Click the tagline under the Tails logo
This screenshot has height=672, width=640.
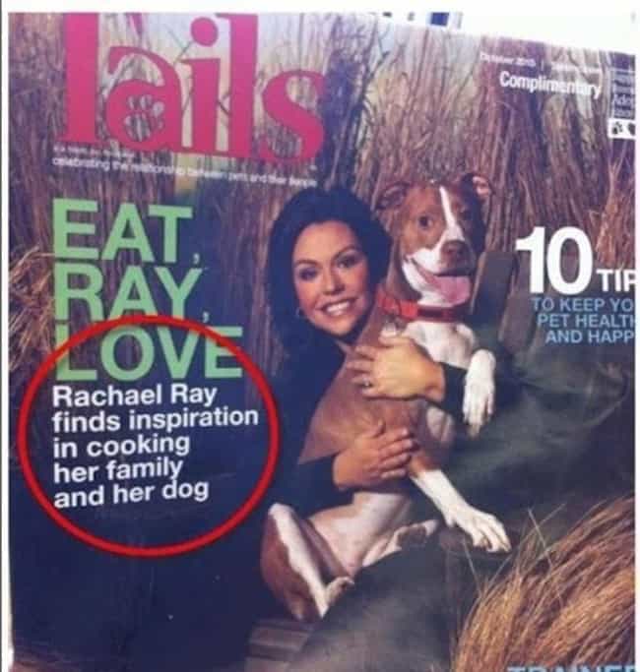click(185, 169)
